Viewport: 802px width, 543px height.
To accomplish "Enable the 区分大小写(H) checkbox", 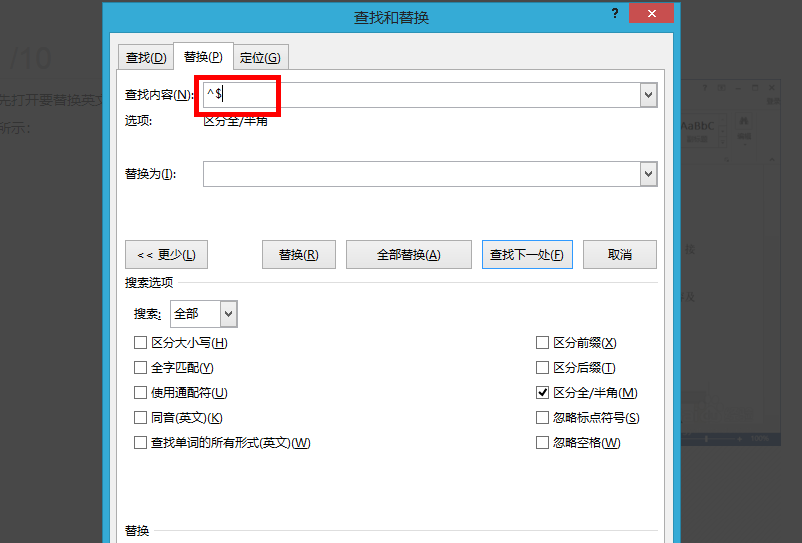I will 140,343.
